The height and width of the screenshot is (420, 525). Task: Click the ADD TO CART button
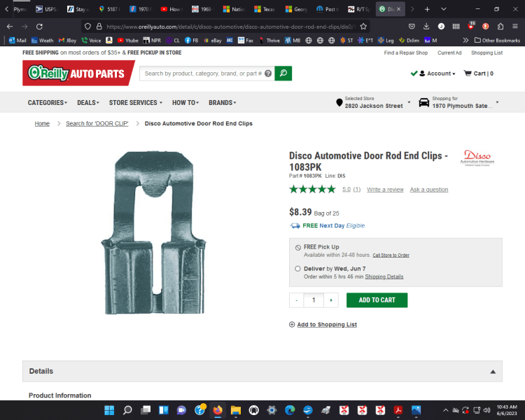coord(377,300)
